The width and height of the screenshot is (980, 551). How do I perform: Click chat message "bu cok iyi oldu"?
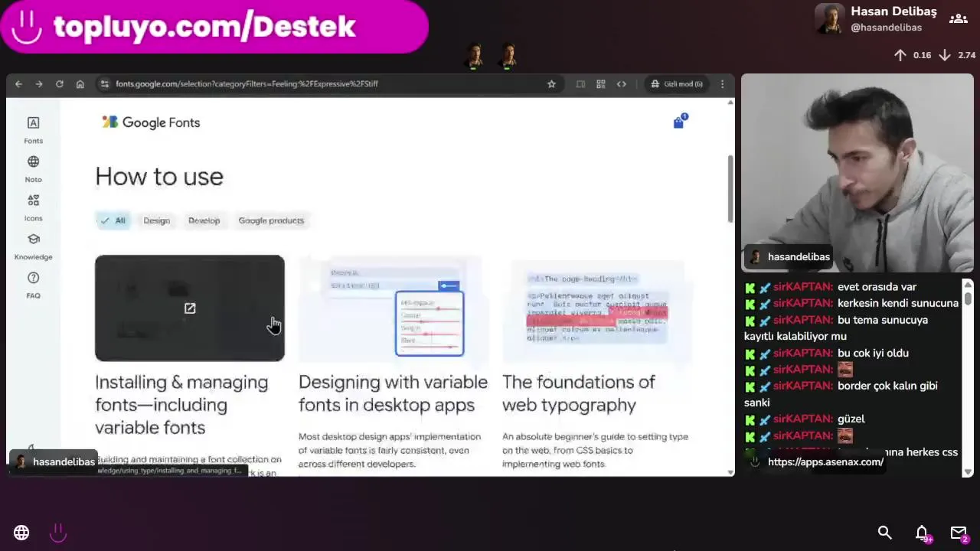pyautogui.click(x=873, y=353)
